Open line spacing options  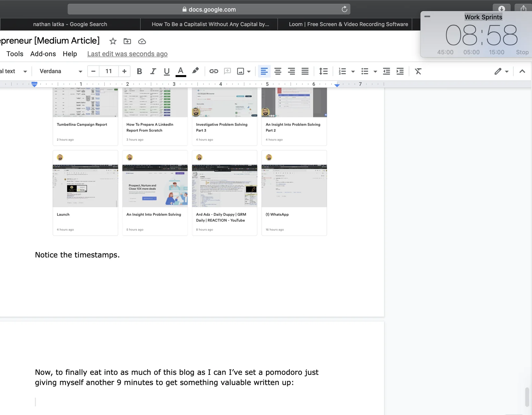point(323,71)
